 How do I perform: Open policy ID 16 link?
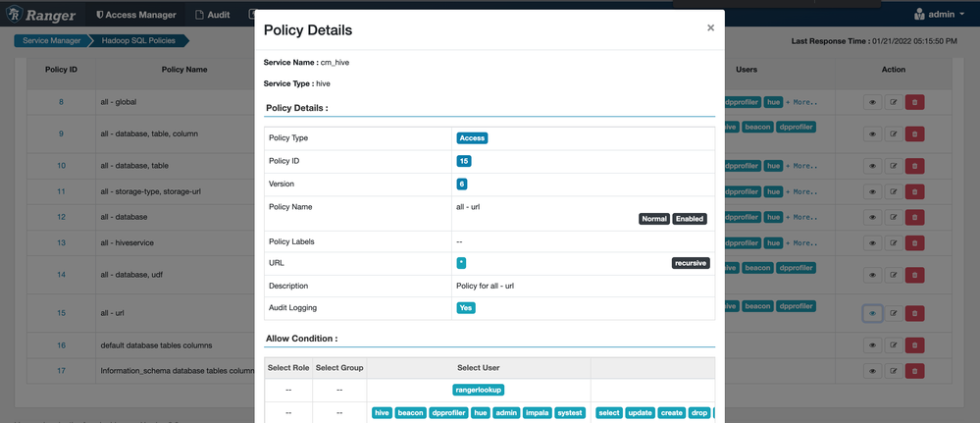[61, 345]
